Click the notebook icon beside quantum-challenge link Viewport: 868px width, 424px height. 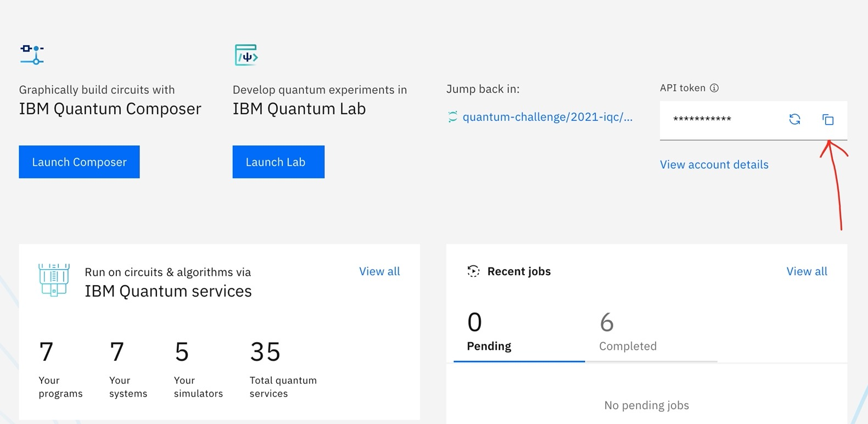pos(452,117)
